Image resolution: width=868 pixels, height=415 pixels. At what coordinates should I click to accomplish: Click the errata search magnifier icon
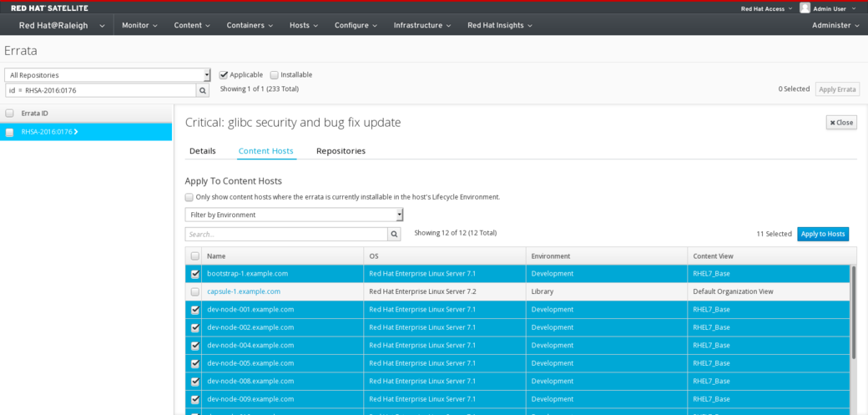point(203,90)
